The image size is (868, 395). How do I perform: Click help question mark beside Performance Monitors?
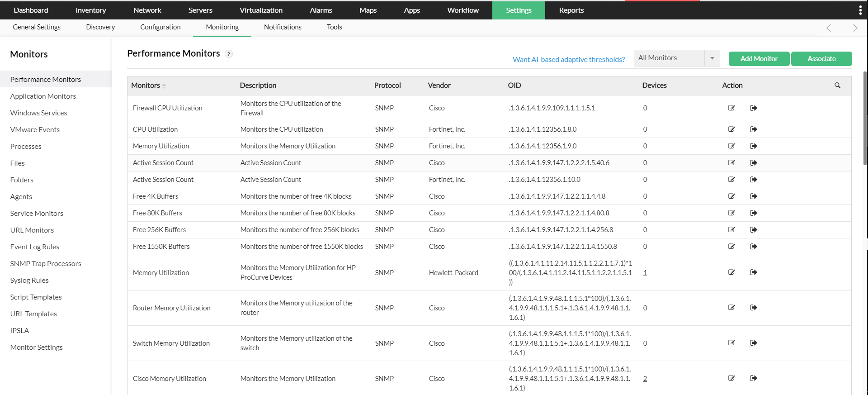tap(229, 54)
